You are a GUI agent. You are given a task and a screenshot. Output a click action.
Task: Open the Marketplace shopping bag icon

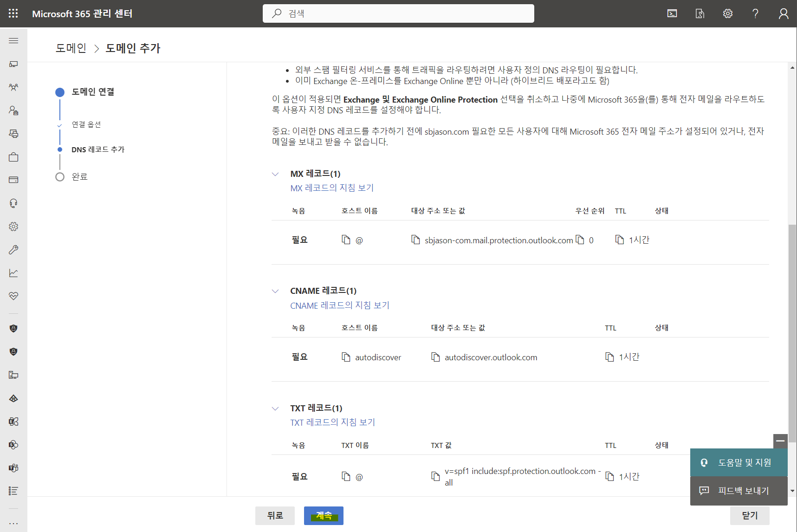(13, 157)
